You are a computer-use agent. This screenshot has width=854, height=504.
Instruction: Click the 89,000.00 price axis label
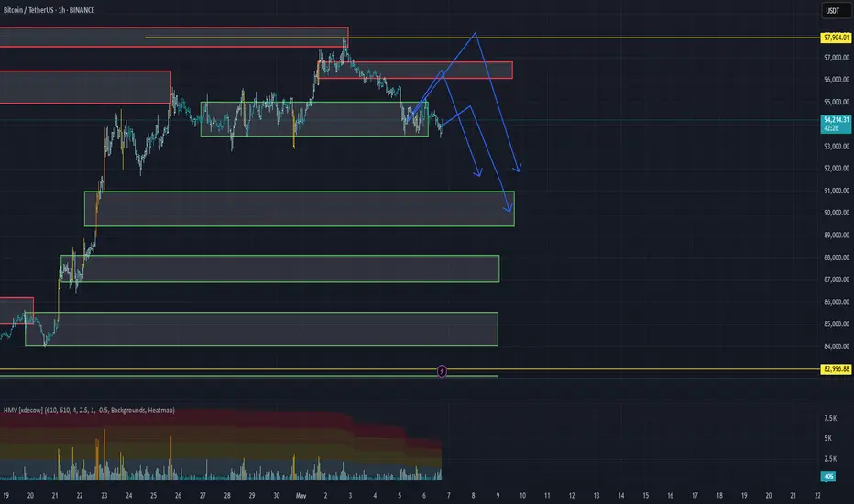[836, 235]
